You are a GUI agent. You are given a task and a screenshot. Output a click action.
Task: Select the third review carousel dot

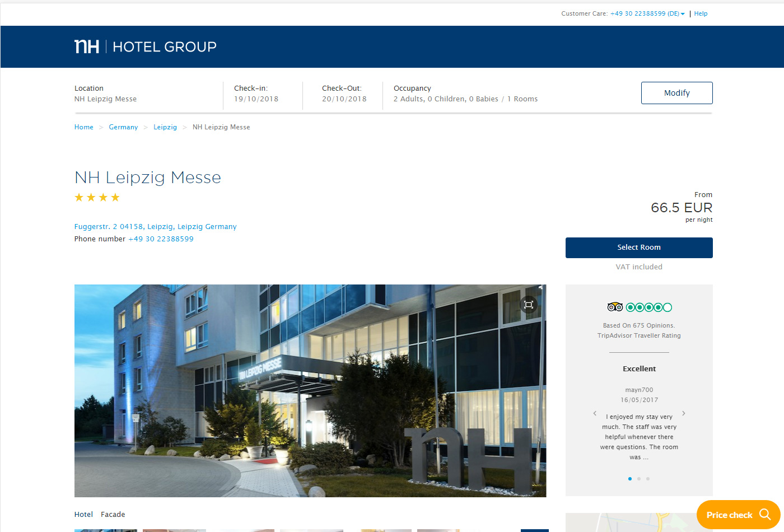(x=648, y=479)
